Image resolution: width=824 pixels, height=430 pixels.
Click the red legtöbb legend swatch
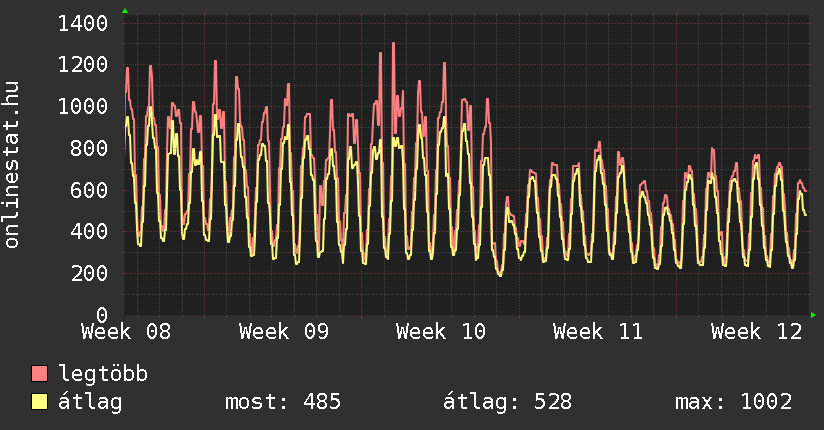[x=40, y=375]
